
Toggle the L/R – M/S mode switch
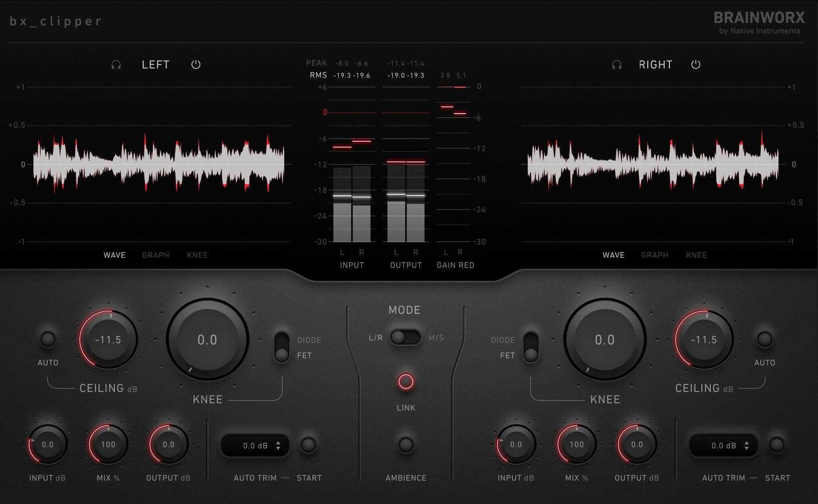(405, 338)
